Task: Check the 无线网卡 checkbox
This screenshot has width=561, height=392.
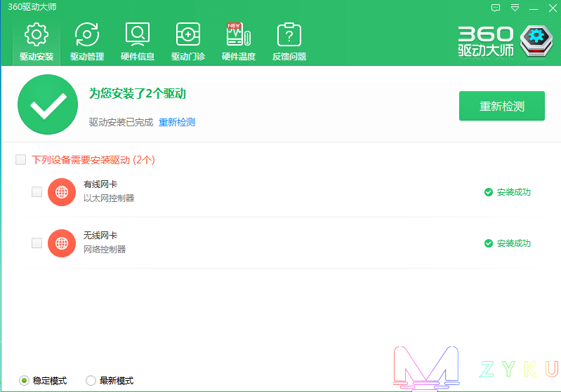Action: click(x=37, y=243)
